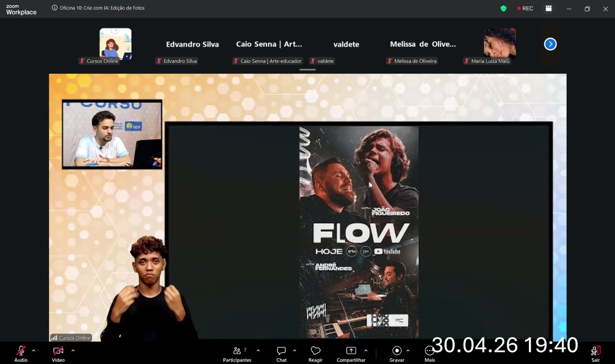Select Cursos Online participant thumbnail
Image resolution: width=615 pixels, height=364 pixels.
pos(115,44)
